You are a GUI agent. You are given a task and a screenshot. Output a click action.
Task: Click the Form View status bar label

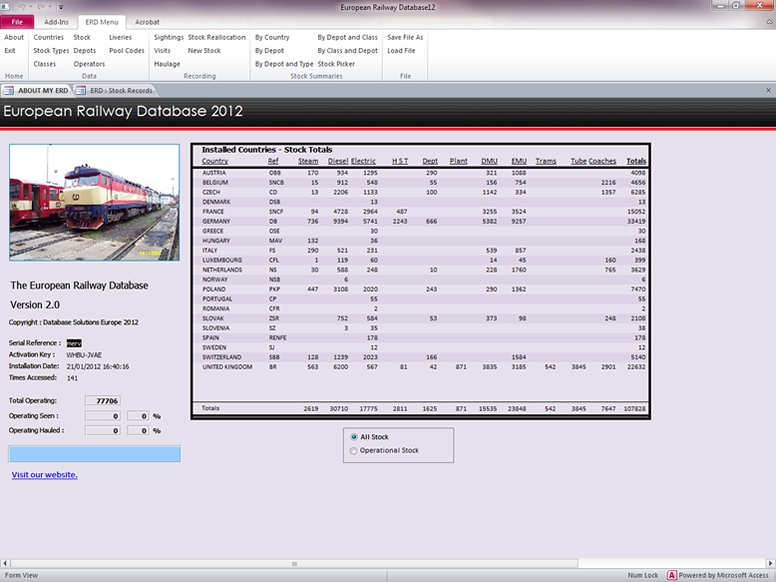pos(21,575)
